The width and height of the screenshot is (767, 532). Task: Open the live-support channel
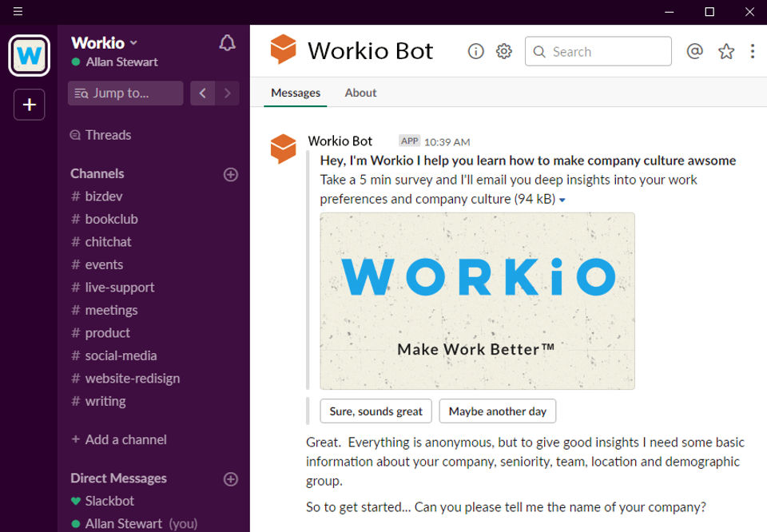tap(113, 288)
